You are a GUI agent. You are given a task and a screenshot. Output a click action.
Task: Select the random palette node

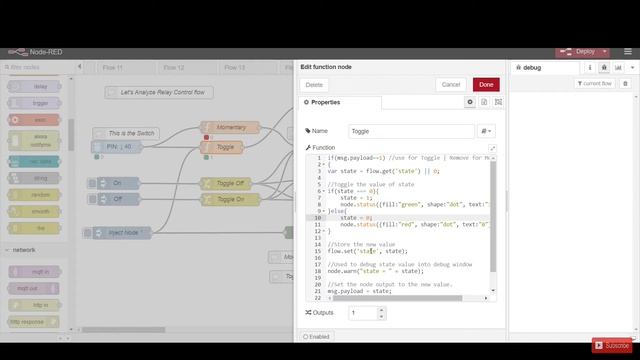point(34,195)
